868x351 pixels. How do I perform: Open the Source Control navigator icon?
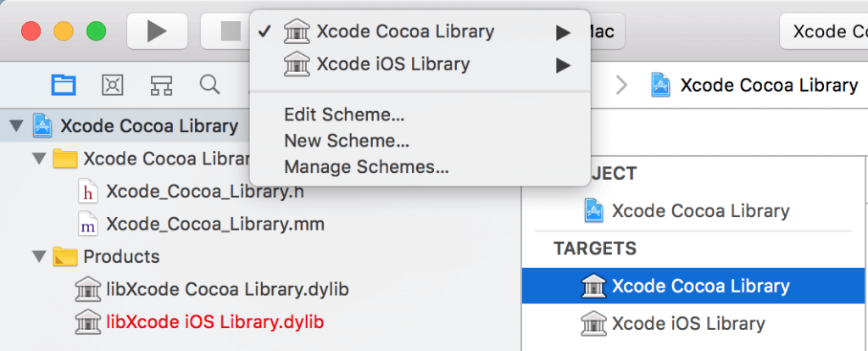(x=113, y=85)
